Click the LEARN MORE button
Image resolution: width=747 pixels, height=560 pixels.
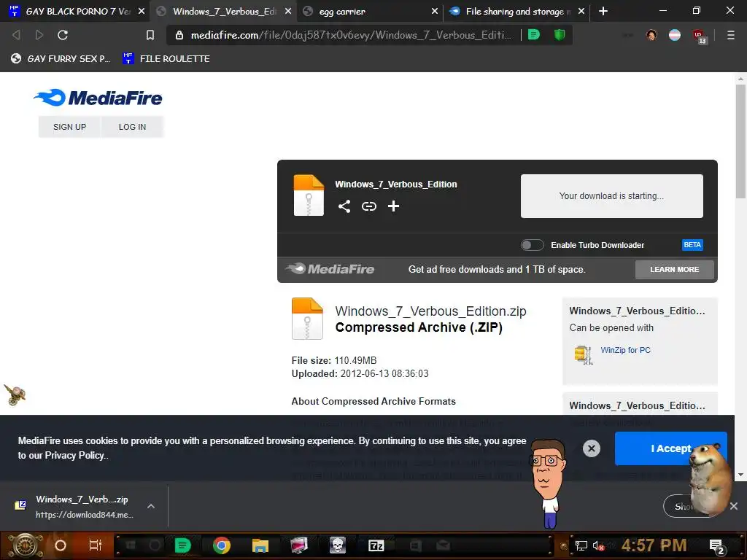675,270
